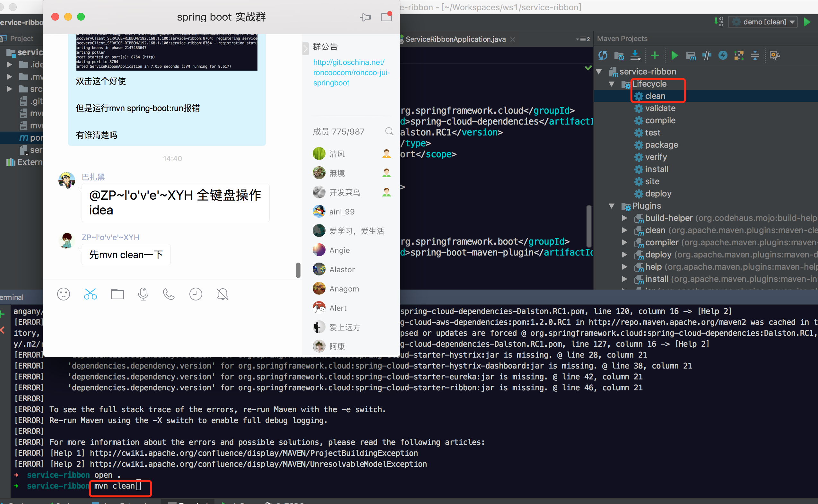Select the pom file in the Project tree
818x504 pixels.
(x=31, y=138)
